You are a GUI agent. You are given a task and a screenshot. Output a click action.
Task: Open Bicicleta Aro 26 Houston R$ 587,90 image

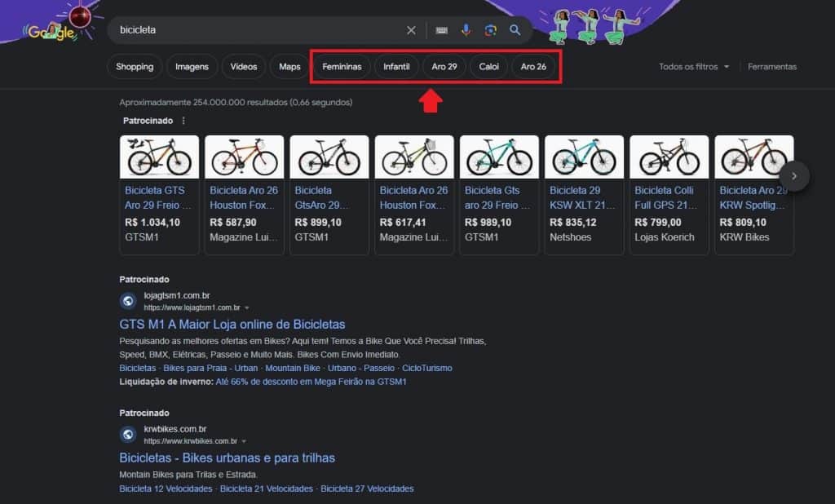245,157
